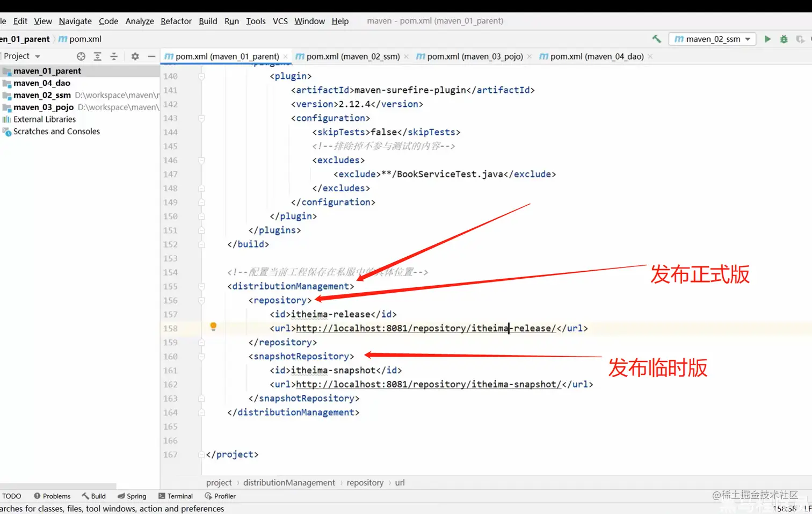Image resolution: width=812 pixels, height=514 pixels.
Task: Click the yellow lightbulb intention icon
Action: point(213,327)
